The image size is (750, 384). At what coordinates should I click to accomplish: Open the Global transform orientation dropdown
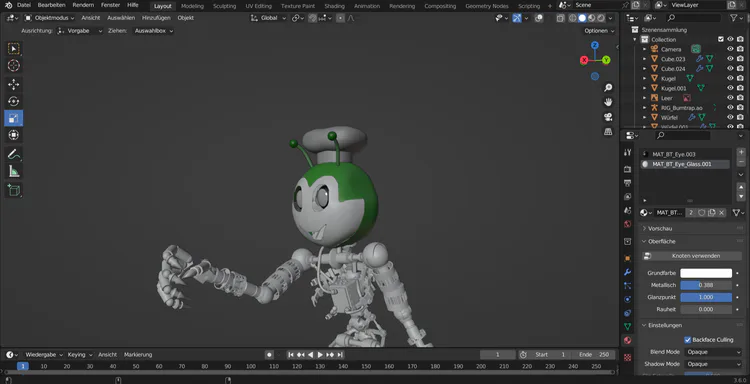(x=268, y=18)
